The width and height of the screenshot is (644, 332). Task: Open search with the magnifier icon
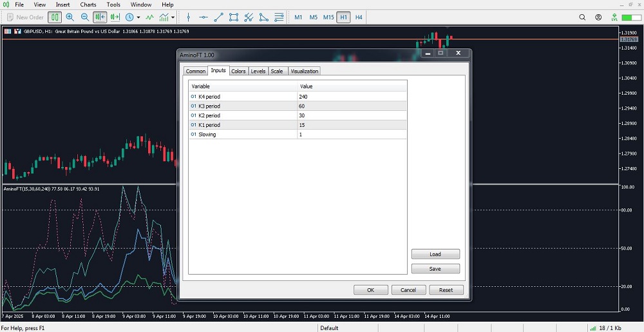pyautogui.click(x=583, y=17)
